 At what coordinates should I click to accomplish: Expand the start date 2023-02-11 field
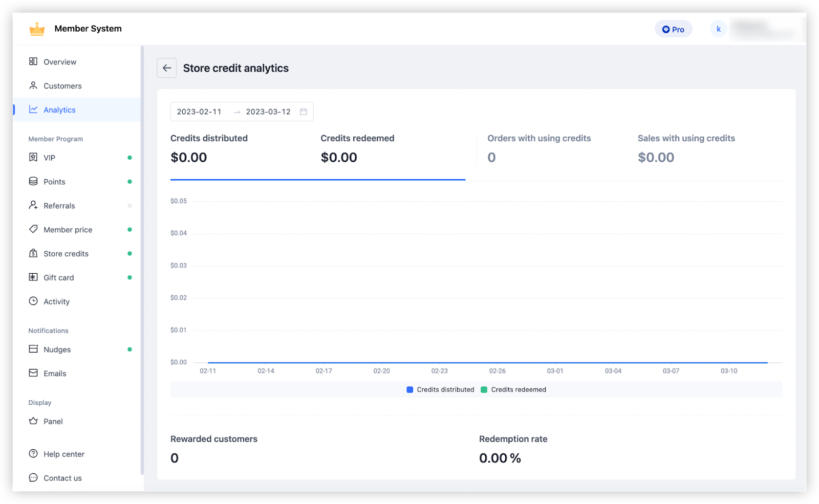click(x=199, y=112)
